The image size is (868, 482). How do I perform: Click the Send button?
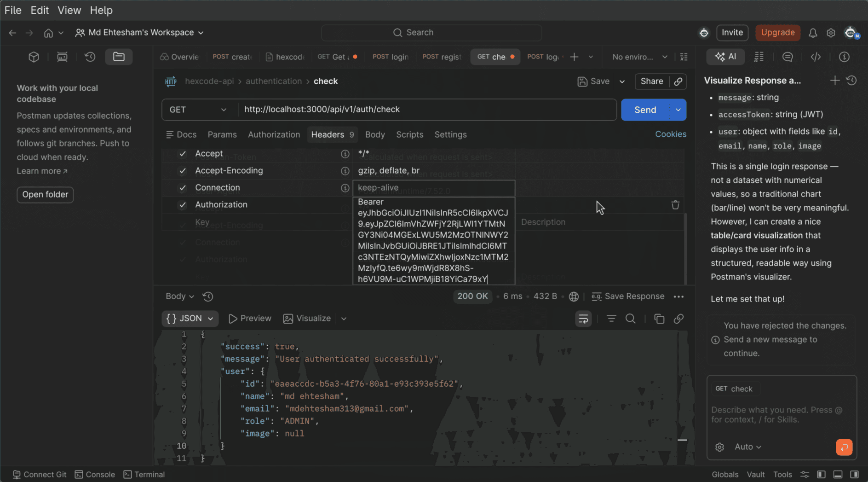[645, 110]
